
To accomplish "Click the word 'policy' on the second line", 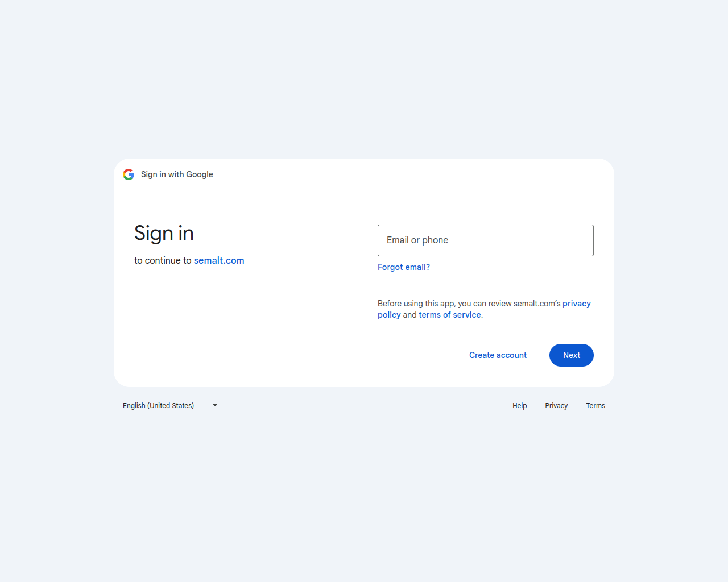I will point(389,315).
